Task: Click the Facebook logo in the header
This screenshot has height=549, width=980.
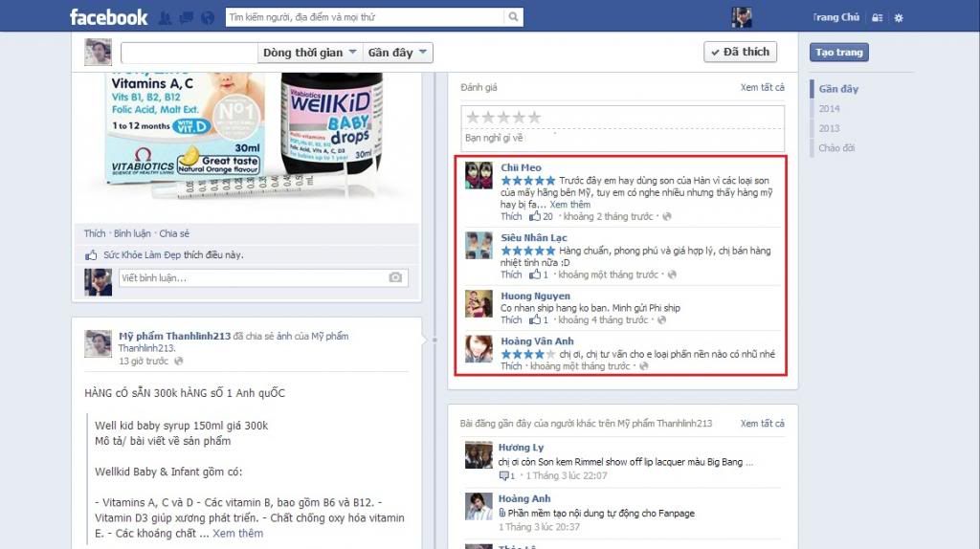Action: click(108, 17)
